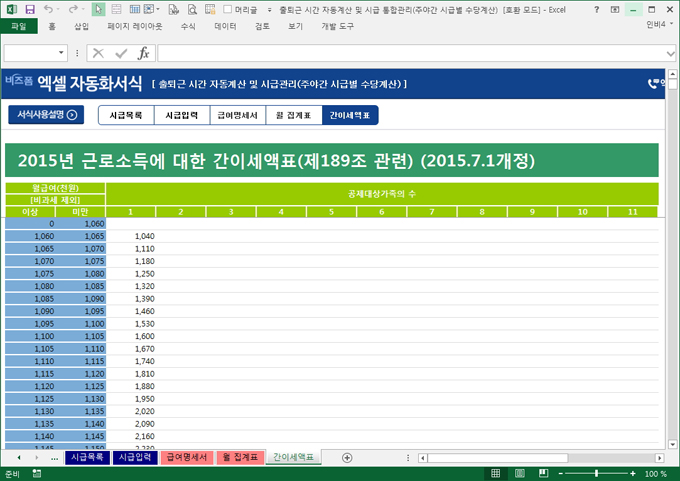Click the Redo arrow icon
The image size is (680, 481).
click(x=72, y=8)
